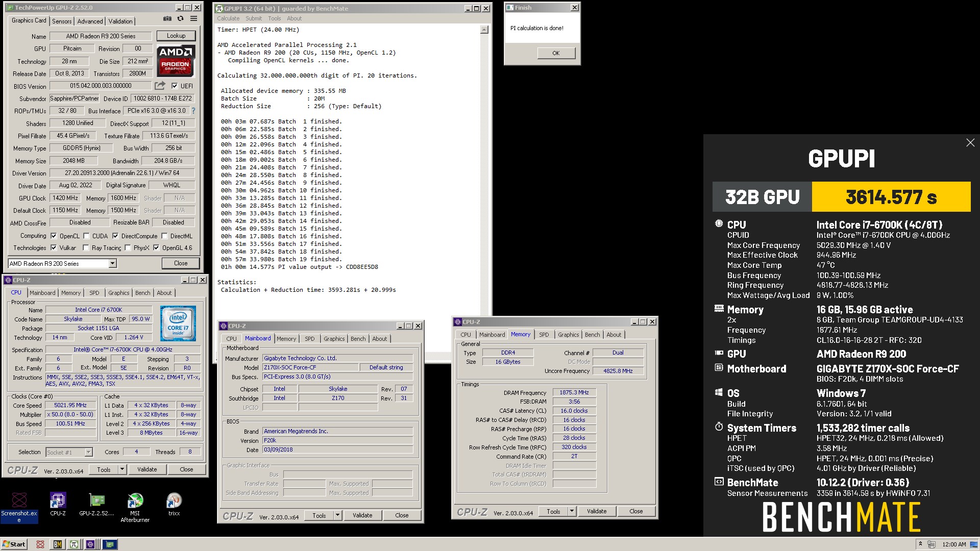The height and width of the screenshot is (551, 980).
Task: Open the trixx desktop shortcut
Action: tap(174, 505)
